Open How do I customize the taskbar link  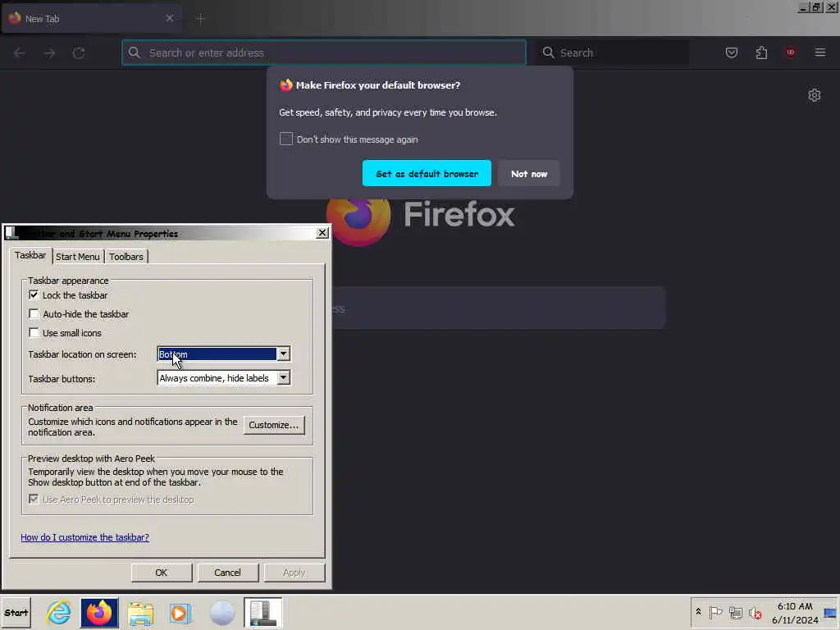pyautogui.click(x=84, y=537)
